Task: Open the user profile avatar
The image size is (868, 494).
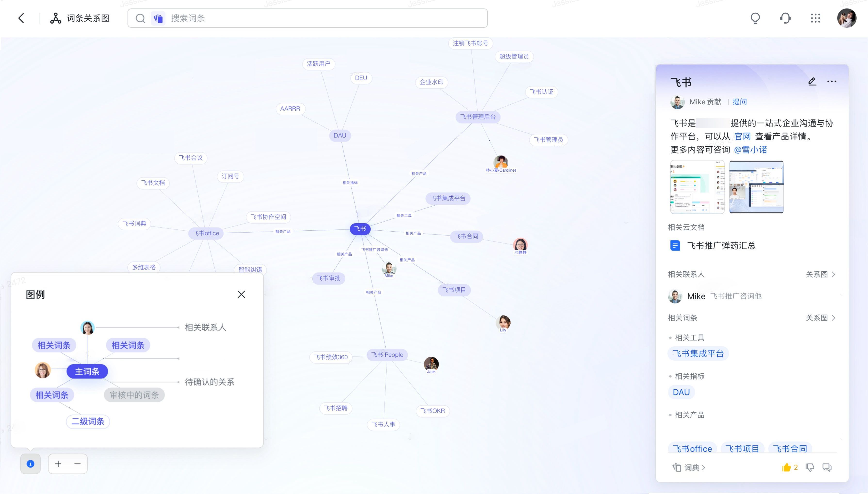Action: click(846, 18)
